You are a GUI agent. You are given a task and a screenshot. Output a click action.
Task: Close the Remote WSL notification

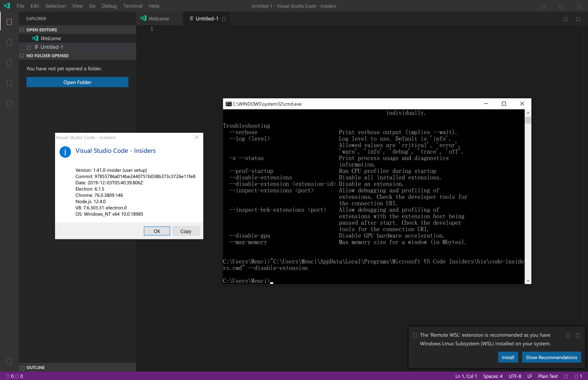(x=577, y=335)
